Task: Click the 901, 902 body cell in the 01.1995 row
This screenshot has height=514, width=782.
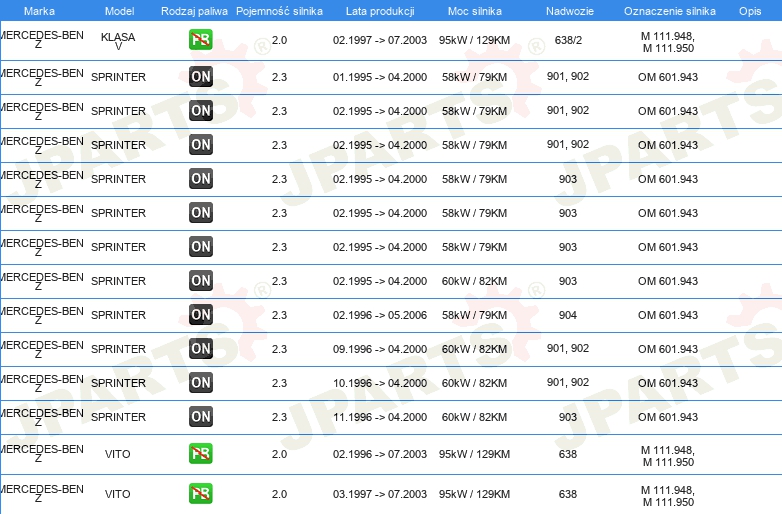Action: point(568,76)
